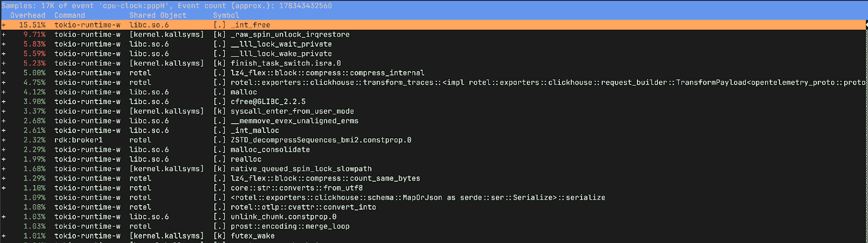Click the Overhead column header
This screenshot has width=868, height=243.
point(28,15)
